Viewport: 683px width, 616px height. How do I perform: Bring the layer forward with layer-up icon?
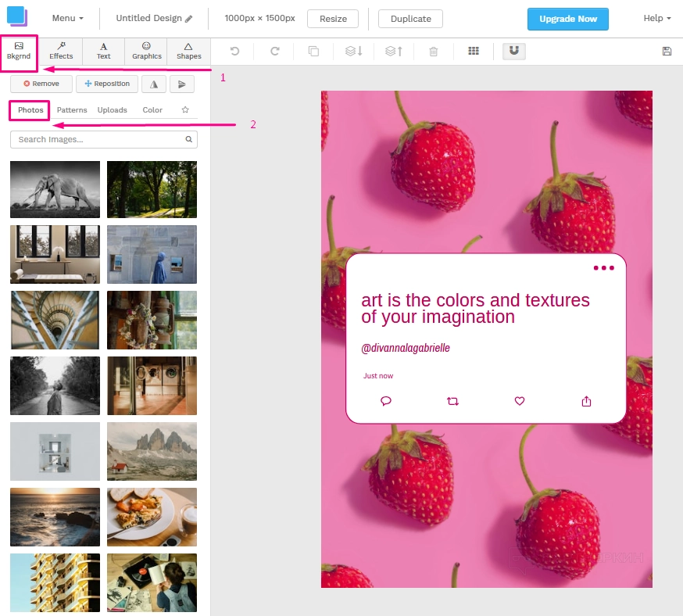(x=394, y=52)
